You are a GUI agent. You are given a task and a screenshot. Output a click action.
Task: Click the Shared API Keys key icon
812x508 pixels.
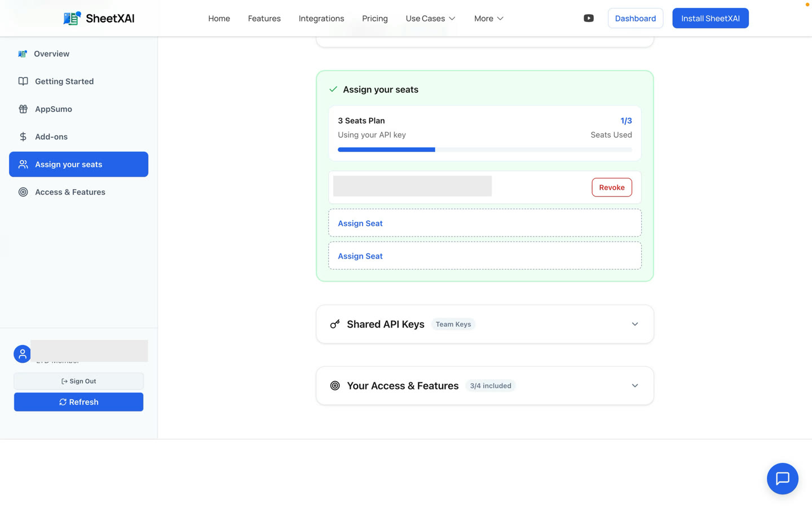point(335,324)
